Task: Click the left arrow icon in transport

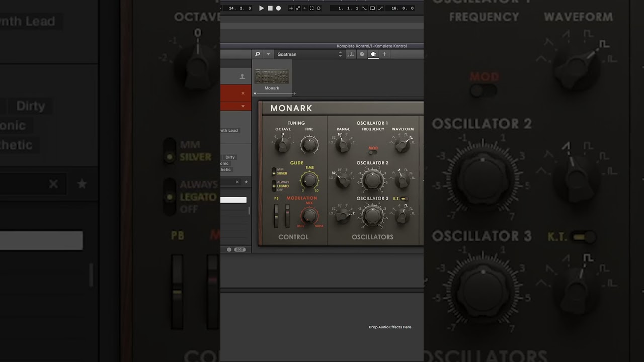Action: click(x=304, y=8)
